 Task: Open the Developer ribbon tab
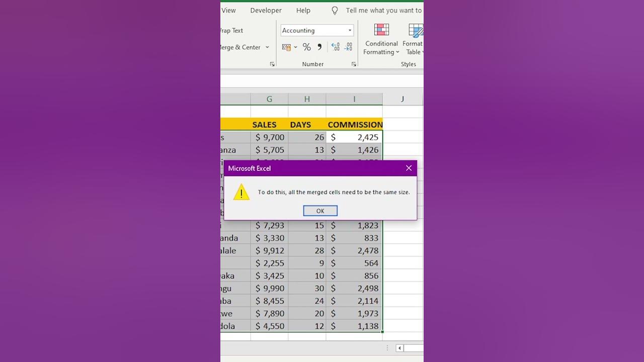click(266, 10)
